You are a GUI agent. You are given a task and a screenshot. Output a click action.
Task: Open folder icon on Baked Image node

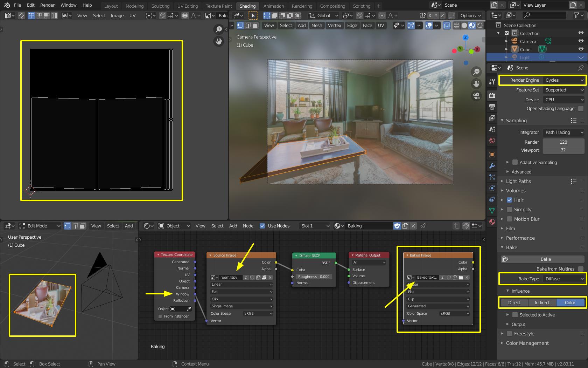[461, 277]
